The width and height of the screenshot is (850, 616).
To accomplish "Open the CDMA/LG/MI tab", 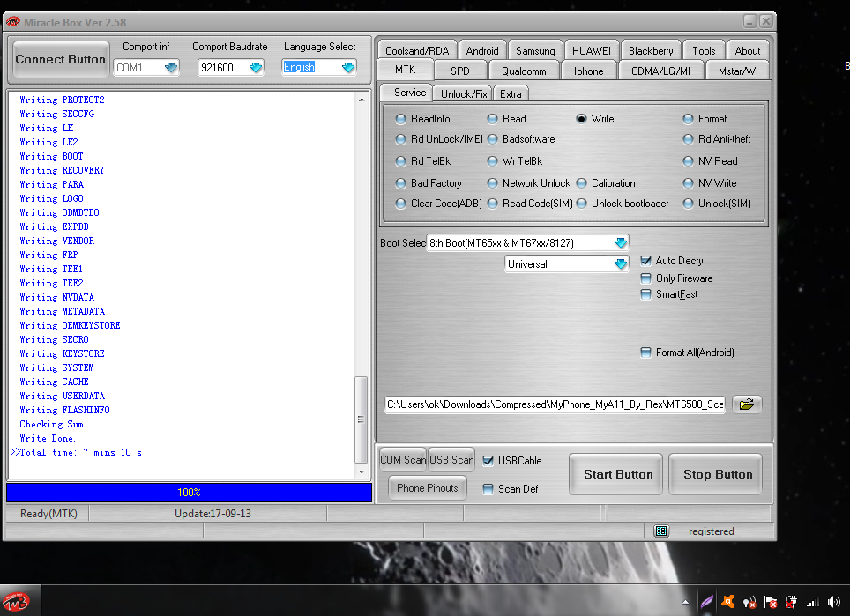I will [x=660, y=71].
